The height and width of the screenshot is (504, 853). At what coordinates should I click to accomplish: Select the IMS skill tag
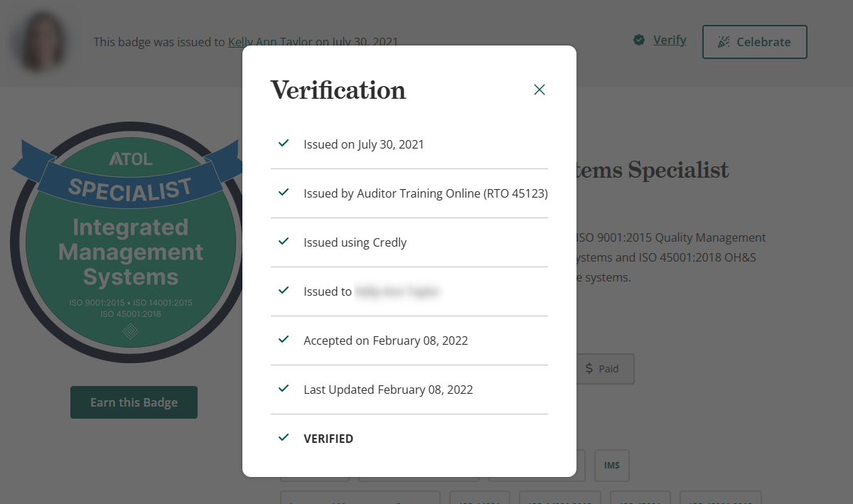[611, 465]
